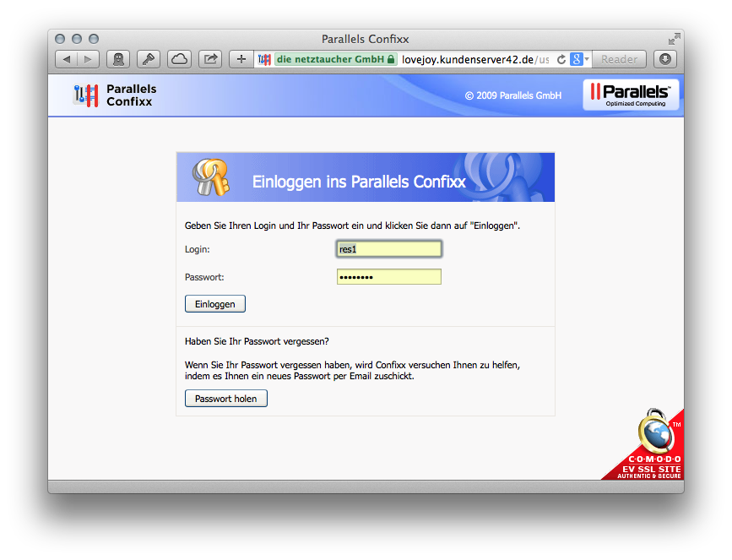Reload the page with the refresh icon
The height and width of the screenshot is (560, 732).
click(x=561, y=59)
